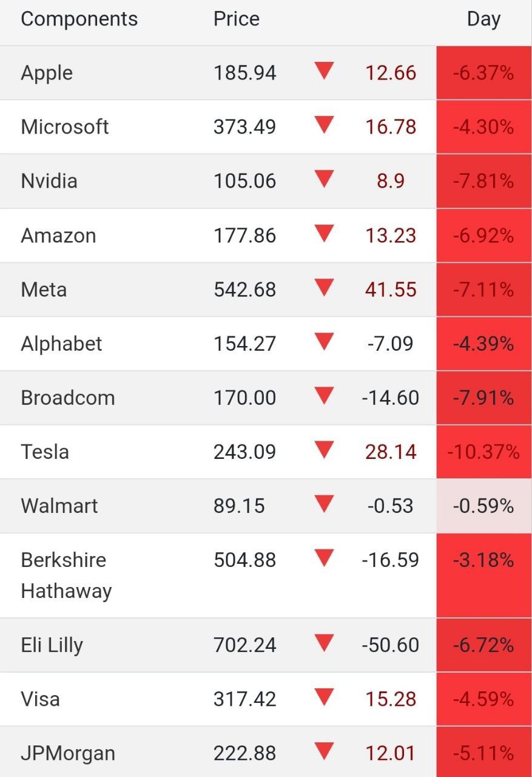Click the down arrow next to Meta

[x=325, y=288]
